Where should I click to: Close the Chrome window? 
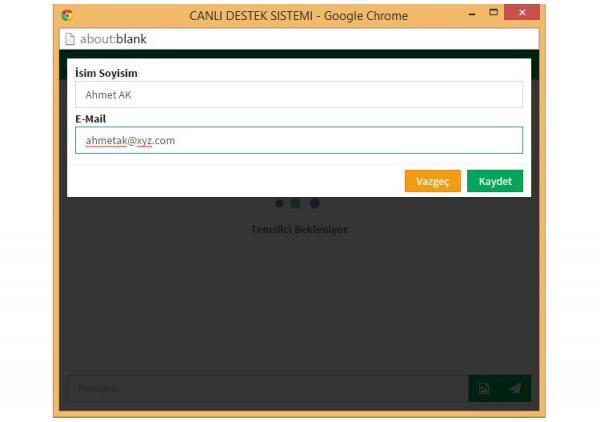point(522,13)
